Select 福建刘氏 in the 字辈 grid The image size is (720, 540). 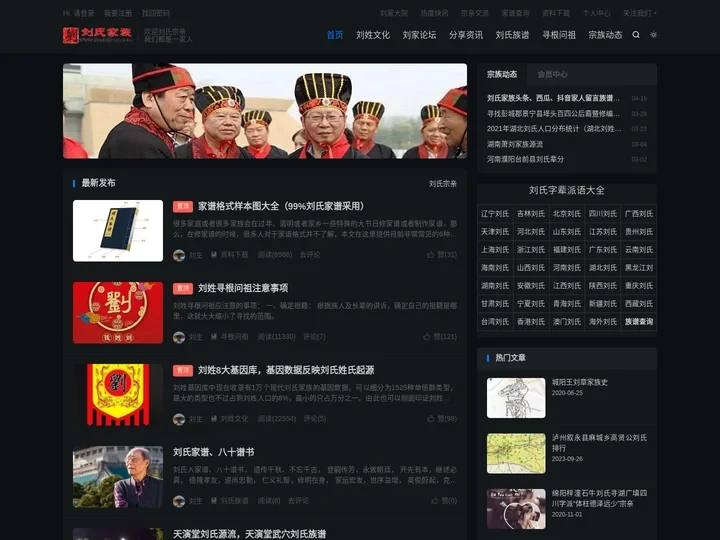pyautogui.click(x=567, y=250)
